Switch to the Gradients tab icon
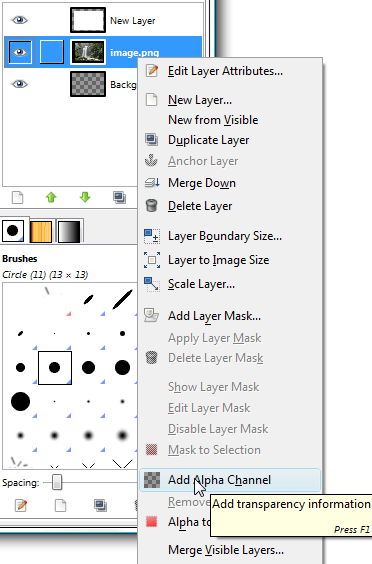This screenshot has height=564, width=372. pyautogui.click(x=69, y=231)
